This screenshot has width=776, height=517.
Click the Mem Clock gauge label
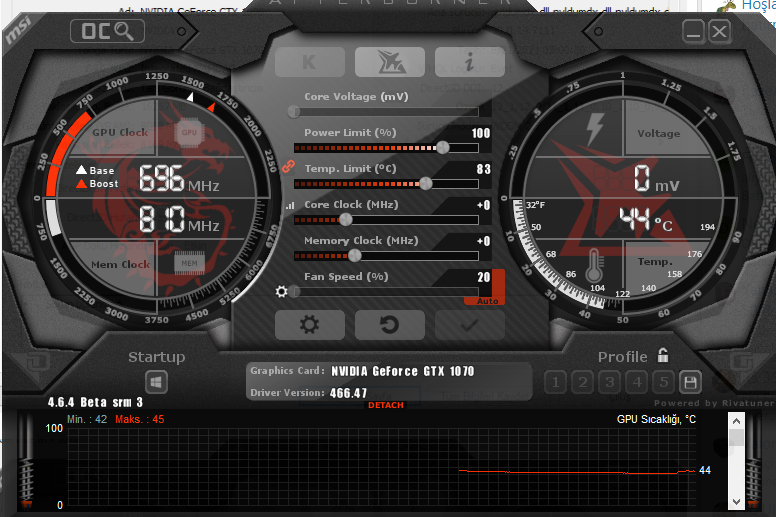tap(120, 265)
